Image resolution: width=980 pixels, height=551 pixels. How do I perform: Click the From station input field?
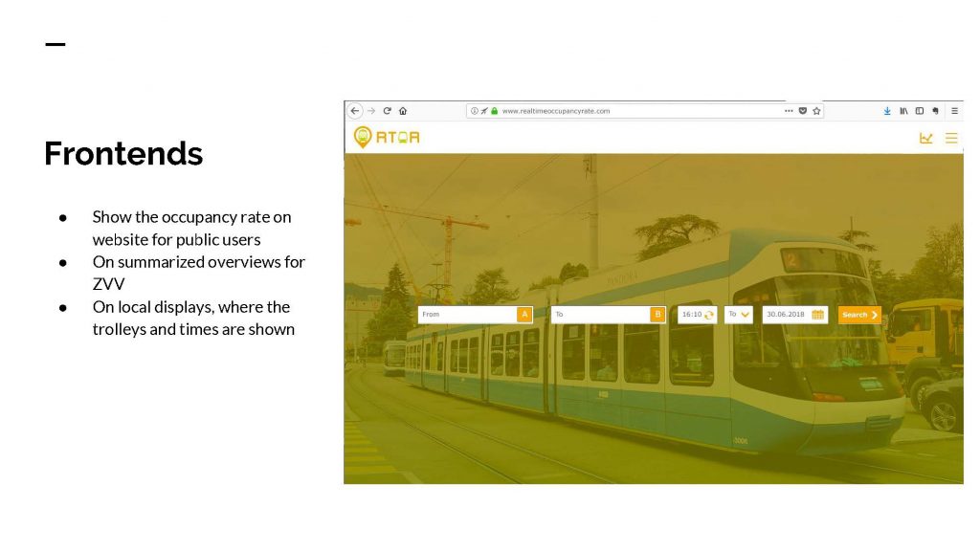[x=467, y=315]
